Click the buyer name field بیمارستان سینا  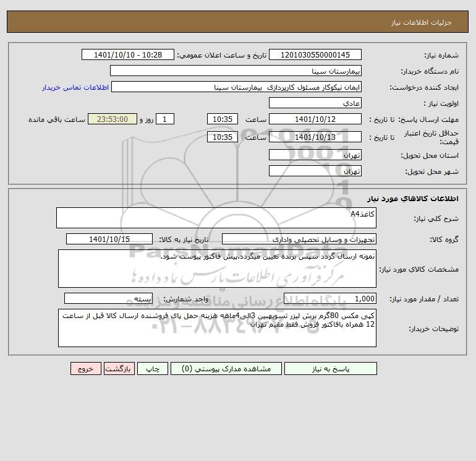tap(236, 71)
